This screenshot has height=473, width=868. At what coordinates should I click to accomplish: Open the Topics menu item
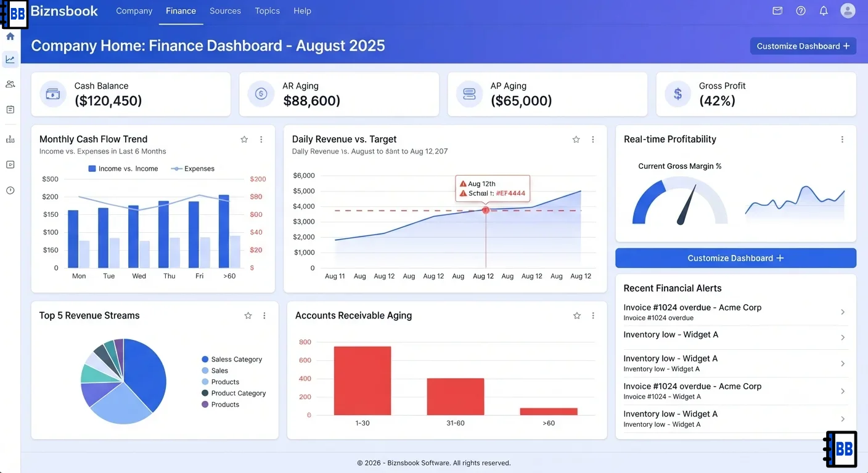(x=268, y=11)
